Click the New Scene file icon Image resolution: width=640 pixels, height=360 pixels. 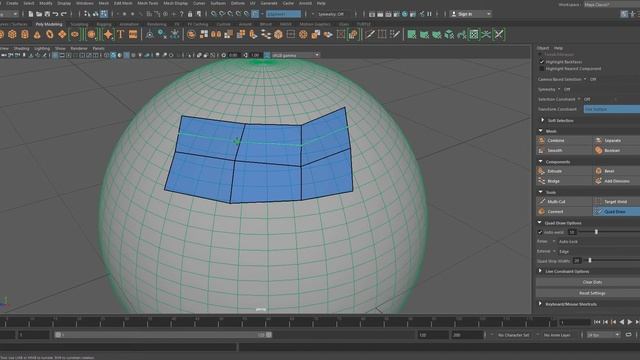[x=31, y=14]
